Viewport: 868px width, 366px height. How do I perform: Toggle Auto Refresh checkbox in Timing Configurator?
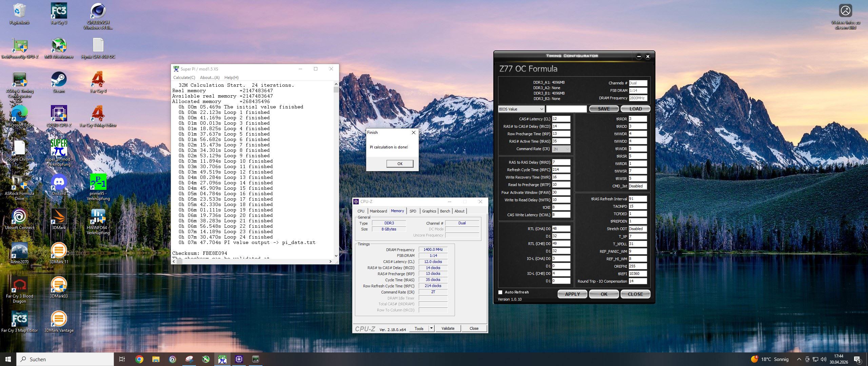(x=500, y=292)
